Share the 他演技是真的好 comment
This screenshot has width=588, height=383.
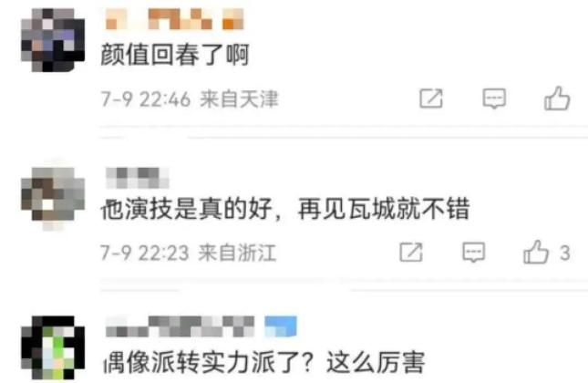[411, 252]
